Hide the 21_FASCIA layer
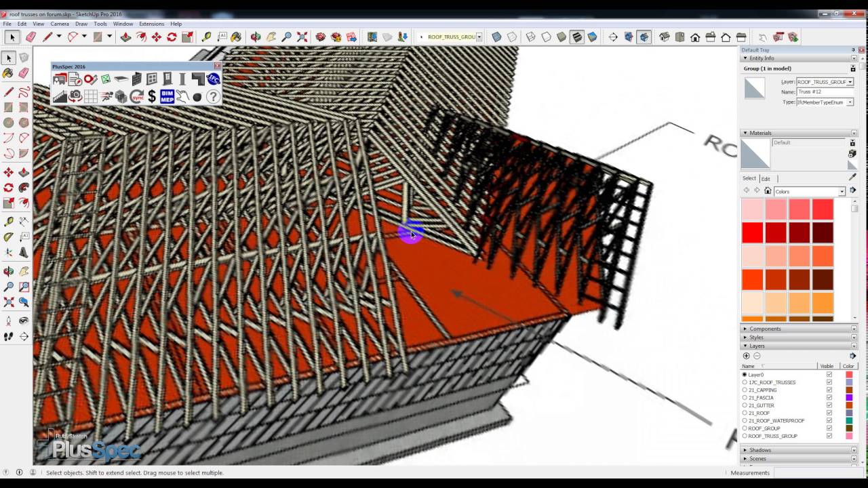This screenshot has height=488, width=868. [829, 398]
